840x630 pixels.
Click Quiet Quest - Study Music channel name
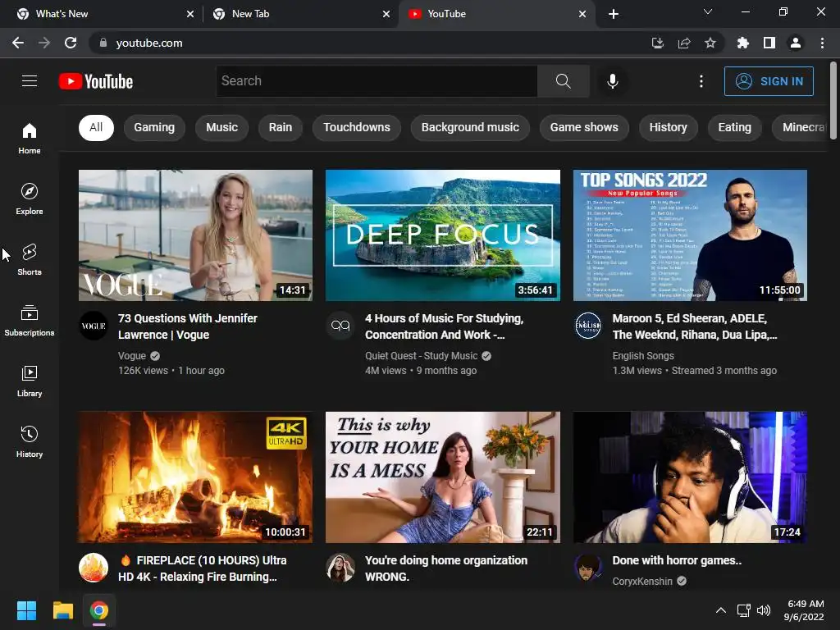click(421, 356)
